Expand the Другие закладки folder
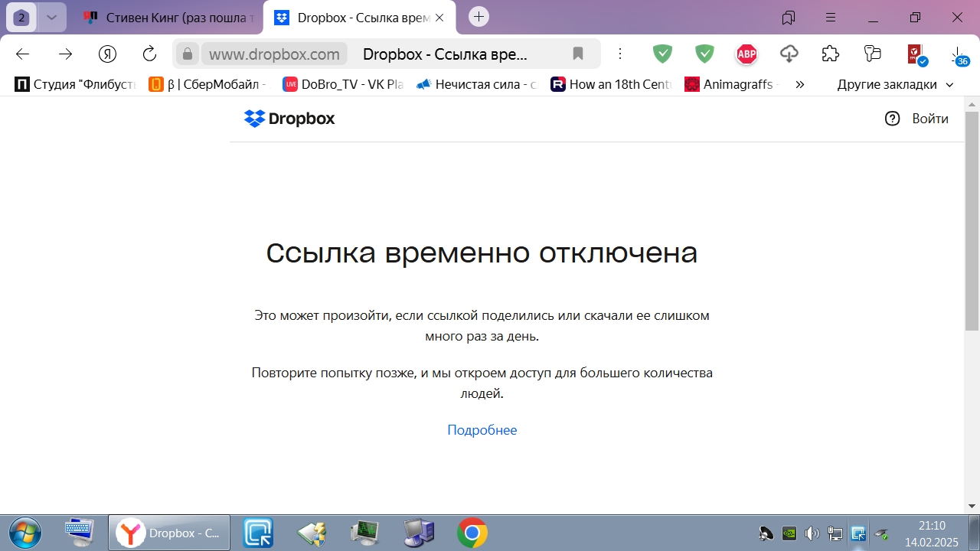Screen dimensions: 980x551 896,84
